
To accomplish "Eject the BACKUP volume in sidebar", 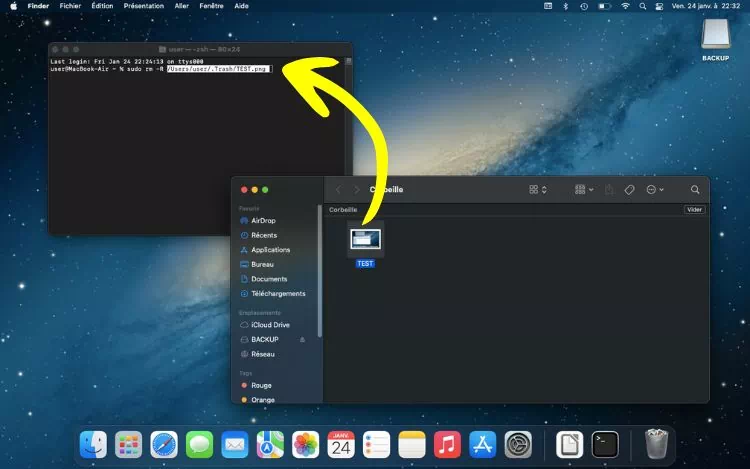I will (x=303, y=340).
